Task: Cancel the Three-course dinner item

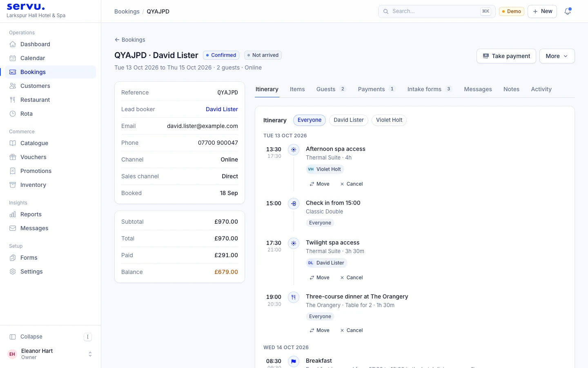Action: pyautogui.click(x=351, y=330)
